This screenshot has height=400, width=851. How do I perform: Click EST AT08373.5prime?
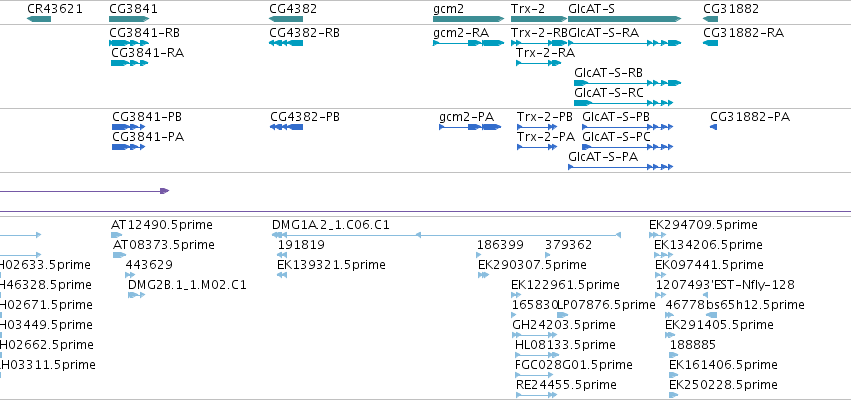tap(164, 245)
